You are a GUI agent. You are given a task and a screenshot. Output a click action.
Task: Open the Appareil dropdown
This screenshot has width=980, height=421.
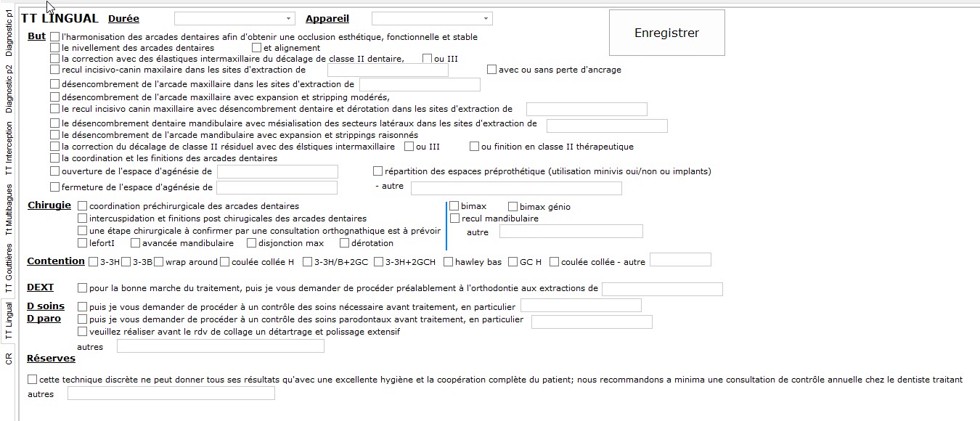coord(431,17)
